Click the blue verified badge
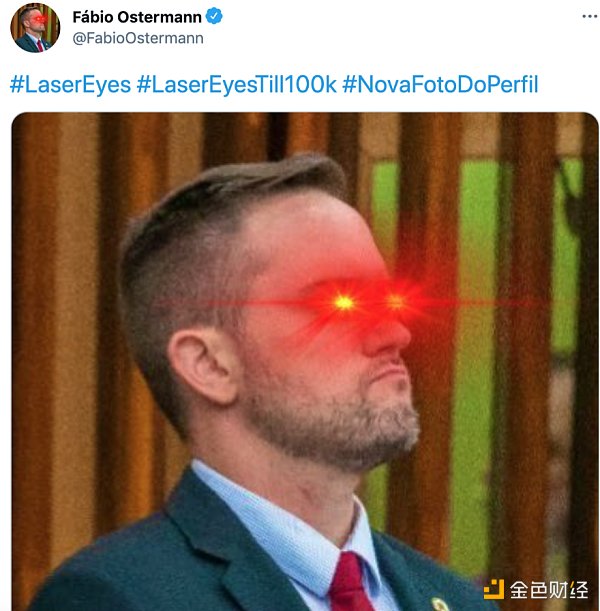 [214, 17]
